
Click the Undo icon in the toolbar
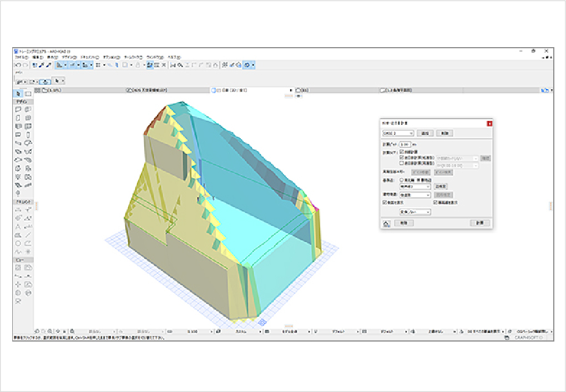(x=18, y=65)
